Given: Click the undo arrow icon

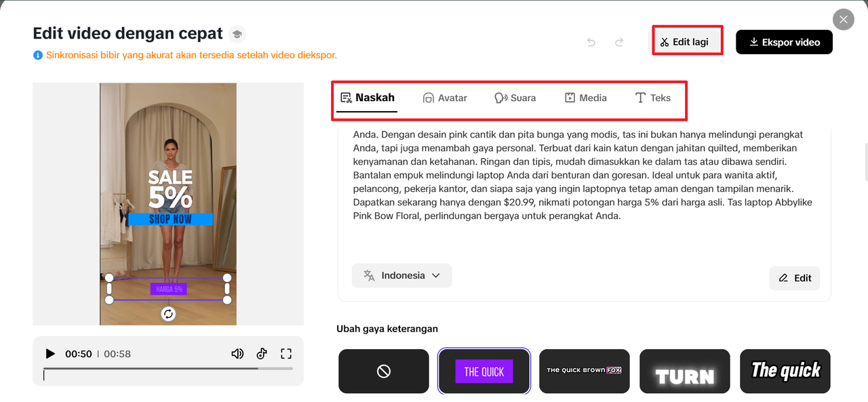Looking at the screenshot, I should coord(591,42).
